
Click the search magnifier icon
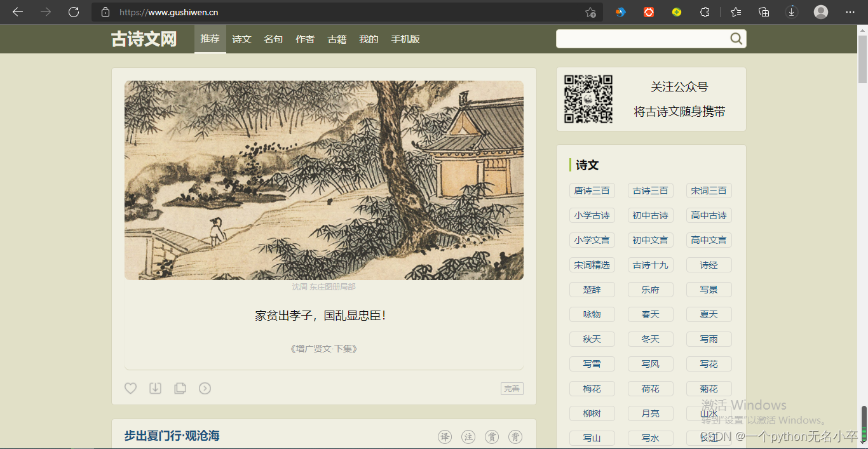pos(736,39)
